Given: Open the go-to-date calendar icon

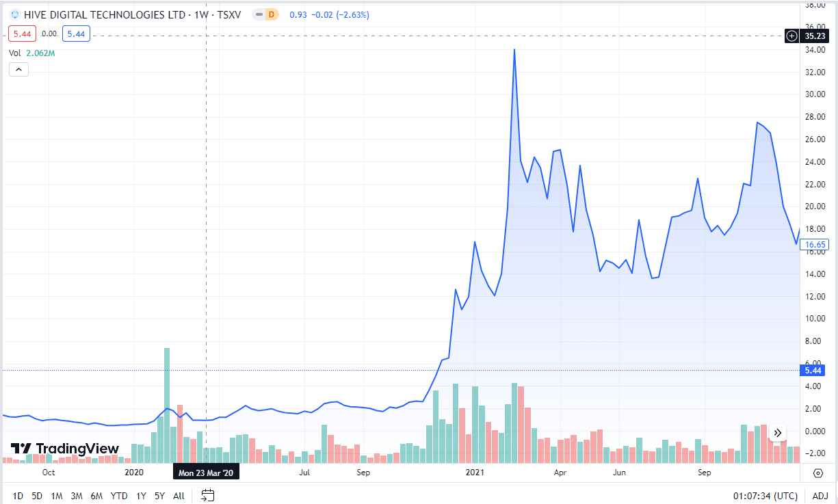Looking at the screenshot, I should click(208, 496).
